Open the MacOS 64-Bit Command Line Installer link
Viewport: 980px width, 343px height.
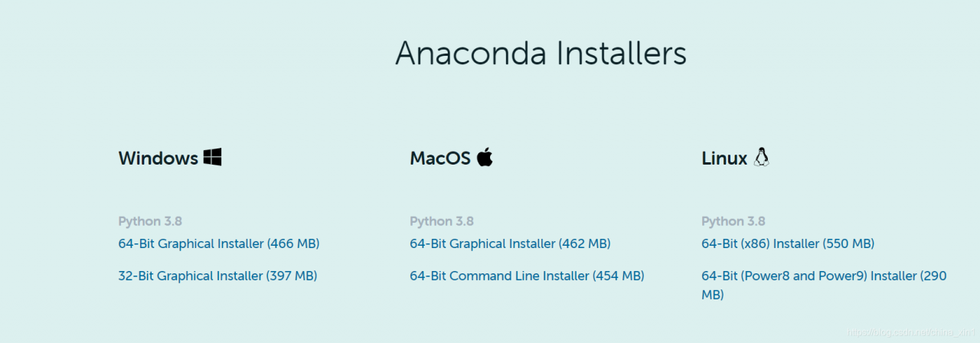point(528,276)
